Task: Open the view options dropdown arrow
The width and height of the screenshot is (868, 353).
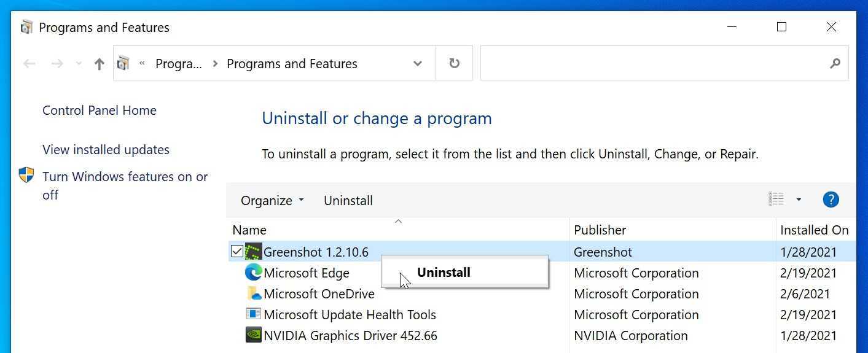Action: [x=799, y=200]
